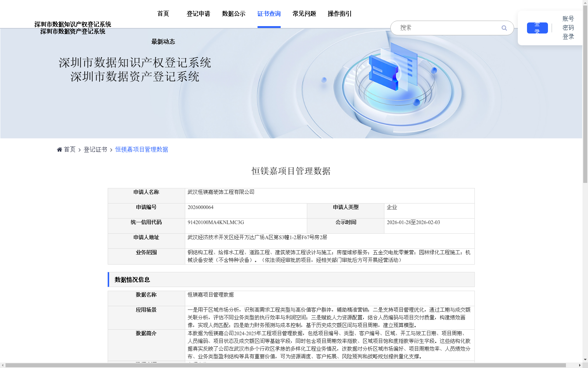The height and width of the screenshot is (368, 588).
Task: Click the 数据简介 label cell
Action: coord(146,345)
